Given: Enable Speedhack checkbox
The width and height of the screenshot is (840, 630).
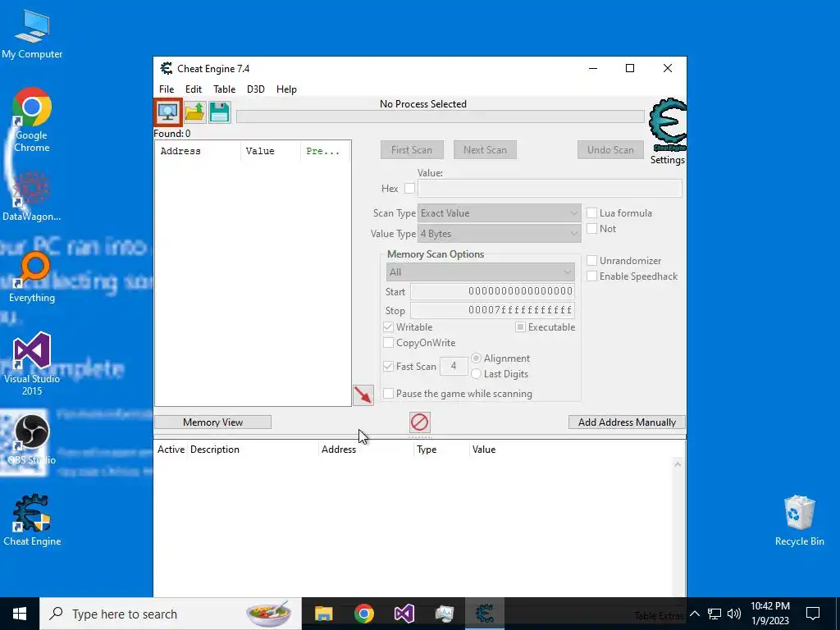Looking at the screenshot, I should (591, 276).
